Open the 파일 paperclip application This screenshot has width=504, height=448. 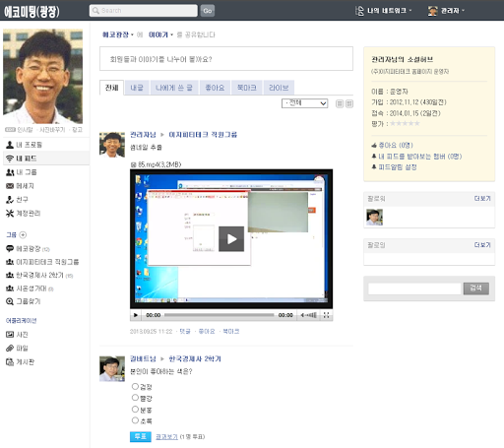pos(17,349)
